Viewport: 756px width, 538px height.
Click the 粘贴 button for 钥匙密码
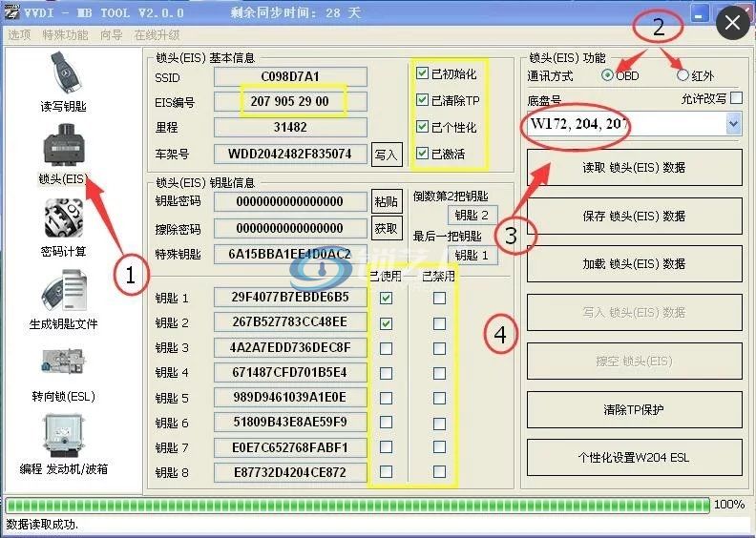(x=387, y=201)
